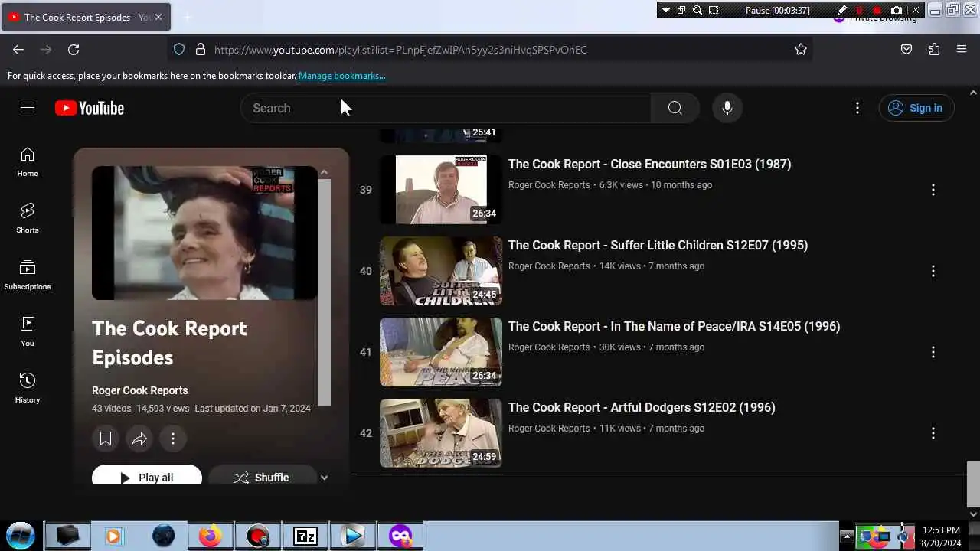The height and width of the screenshot is (551, 980).
Task: Click Artful Dodgers video thumbnail
Action: coord(441,433)
